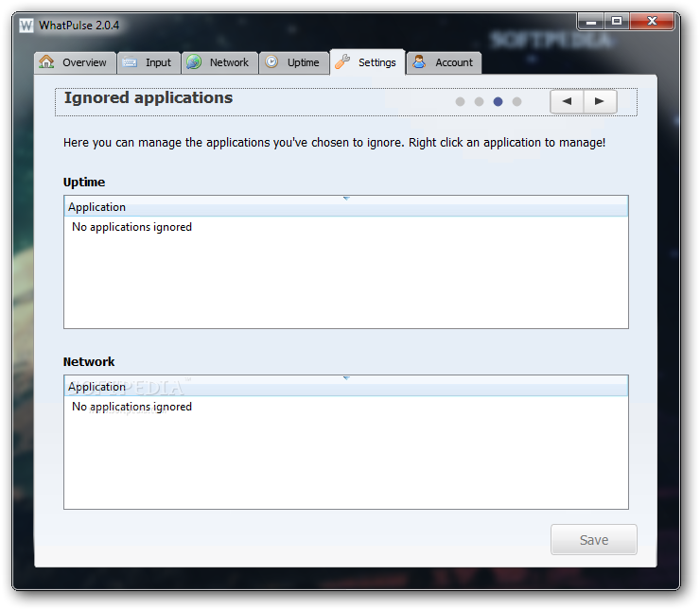Select the Settings tab

click(x=367, y=62)
